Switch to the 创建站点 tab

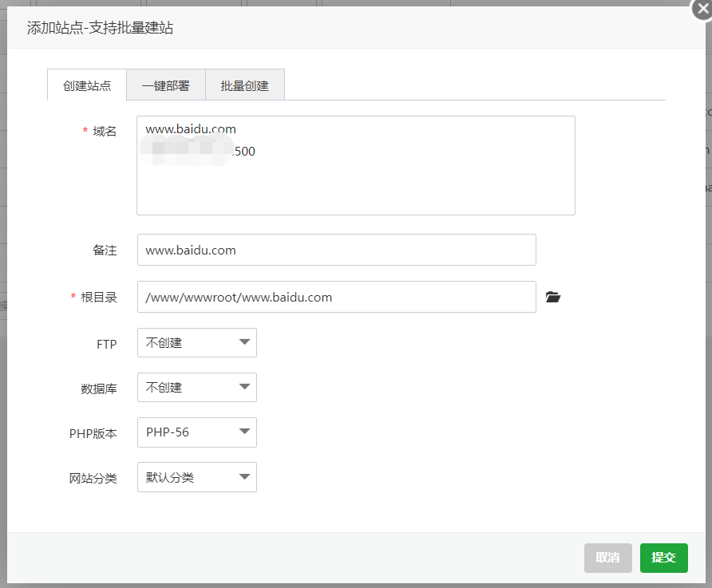click(87, 85)
